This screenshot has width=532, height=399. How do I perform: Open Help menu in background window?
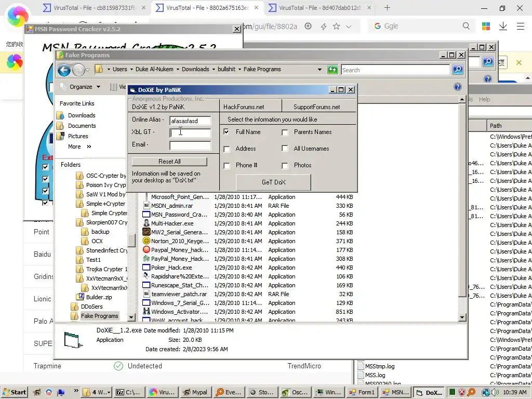coord(484,99)
